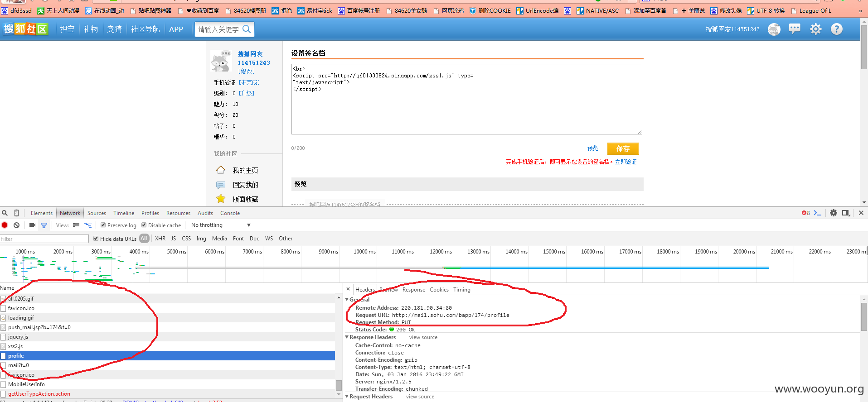Image resolution: width=868 pixels, height=402 pixels.
Task: Click the home icon beside 我的主页
Action: tap(221, 170)
